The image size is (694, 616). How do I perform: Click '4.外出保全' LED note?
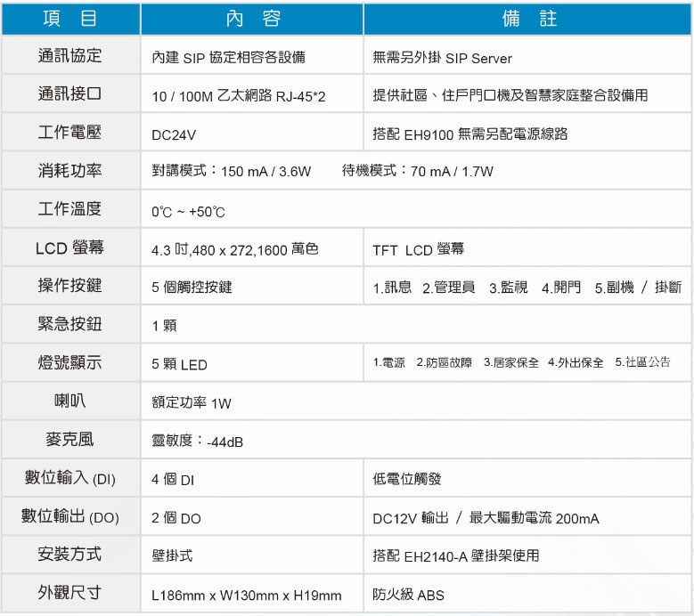pyautogui.click(x=576, y=362)
